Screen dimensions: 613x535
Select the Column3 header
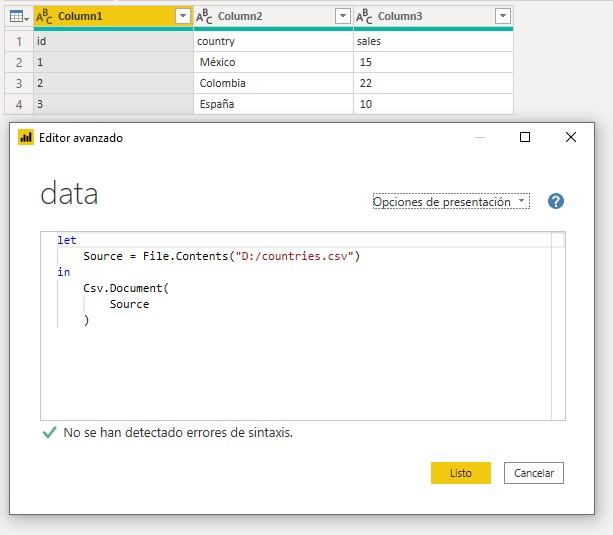pyautogui.click(x=433, y=16)
